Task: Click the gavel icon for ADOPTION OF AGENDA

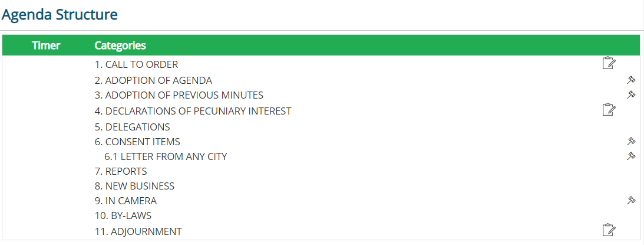Action: click(x=631, y=80)
